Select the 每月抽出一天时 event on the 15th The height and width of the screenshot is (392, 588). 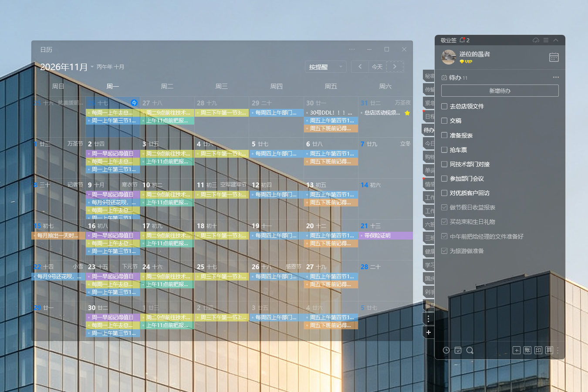(58, 236)
